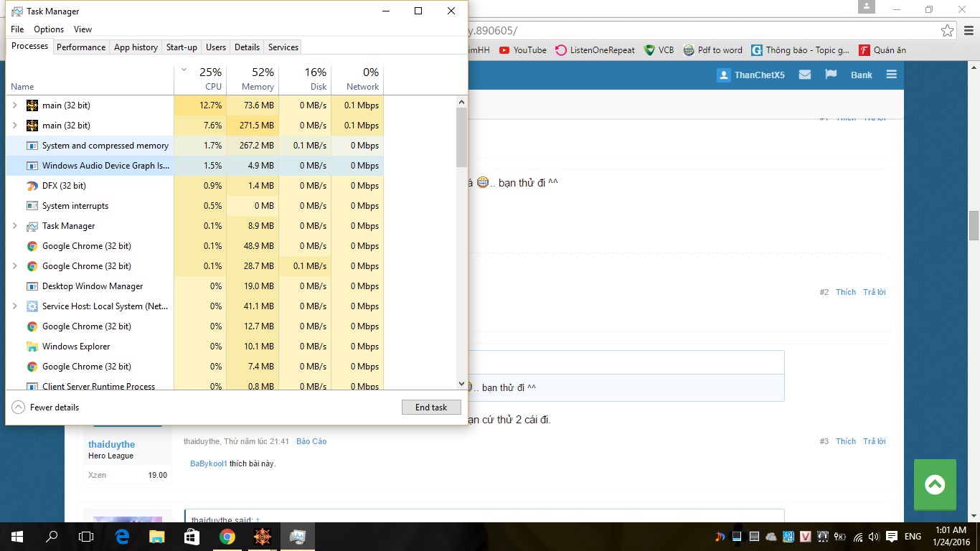Open the Options menu
The height and width of the screenshot is (551, 980).
49,29
